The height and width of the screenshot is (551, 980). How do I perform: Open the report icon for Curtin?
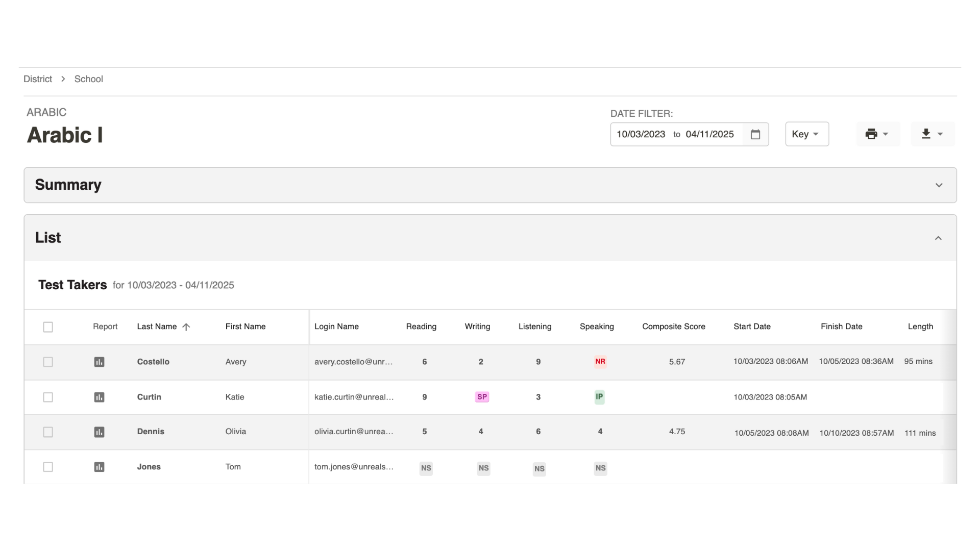point(99,397)
